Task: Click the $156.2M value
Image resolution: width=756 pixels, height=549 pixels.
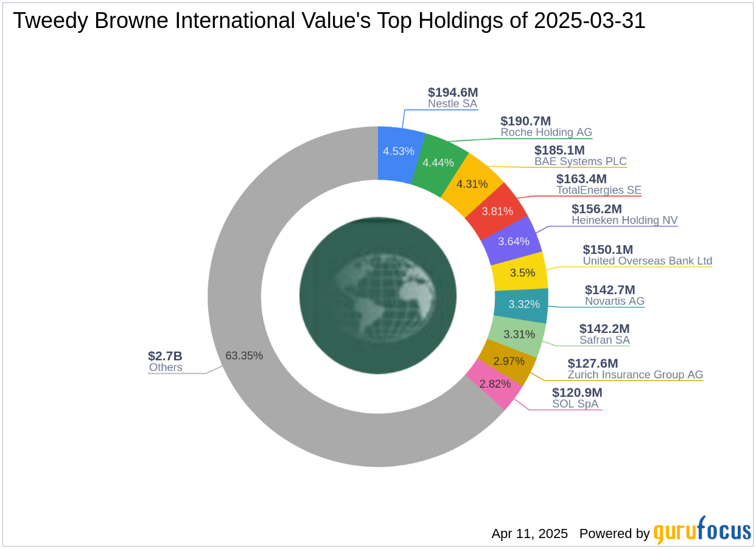Action: pos(596,209)
